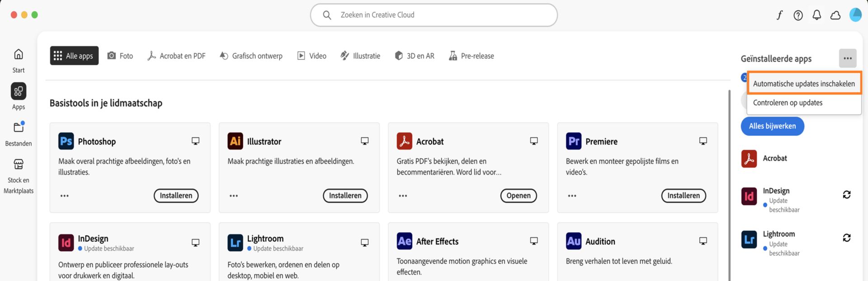Click the Photoshop app icon

pos(66,141)
